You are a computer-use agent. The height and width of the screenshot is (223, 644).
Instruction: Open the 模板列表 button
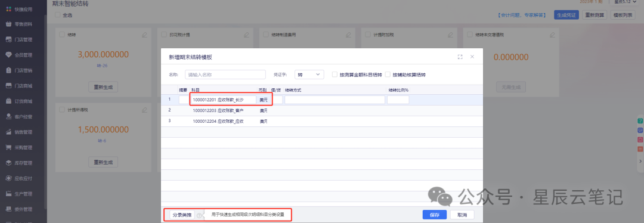[623, 15]
